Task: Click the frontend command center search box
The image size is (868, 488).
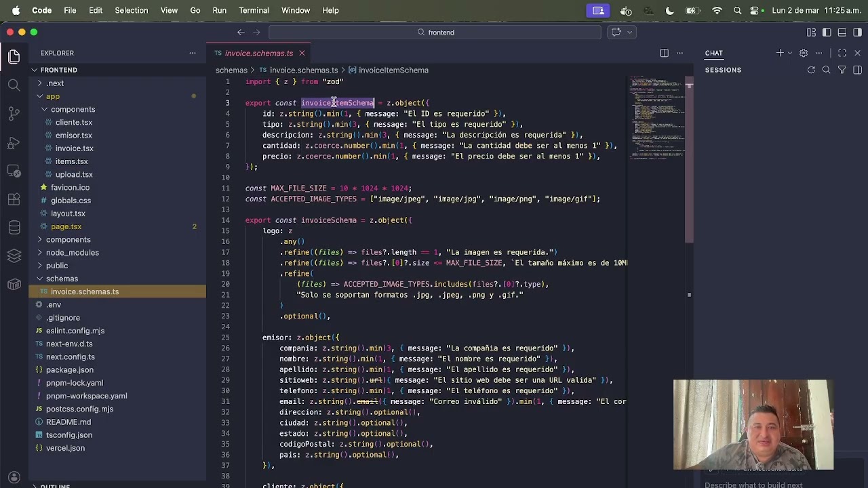Action: pyautogui.click(x=435, y=32)
